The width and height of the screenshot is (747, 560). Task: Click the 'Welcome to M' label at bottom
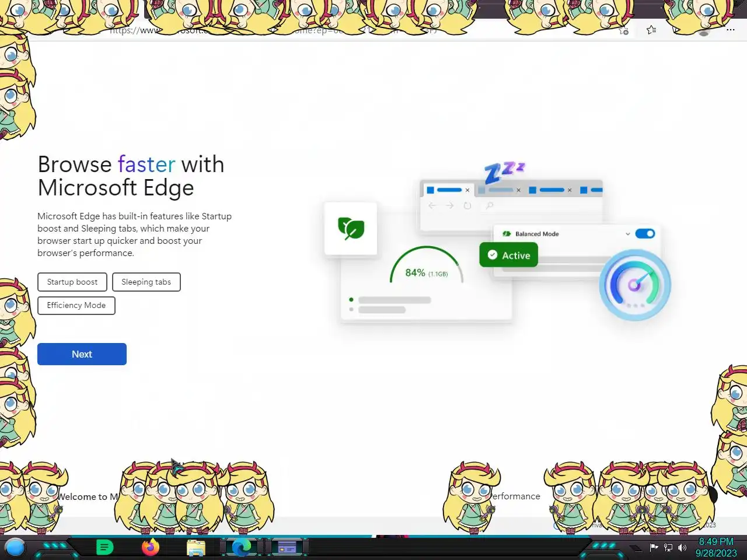[88, 496]
